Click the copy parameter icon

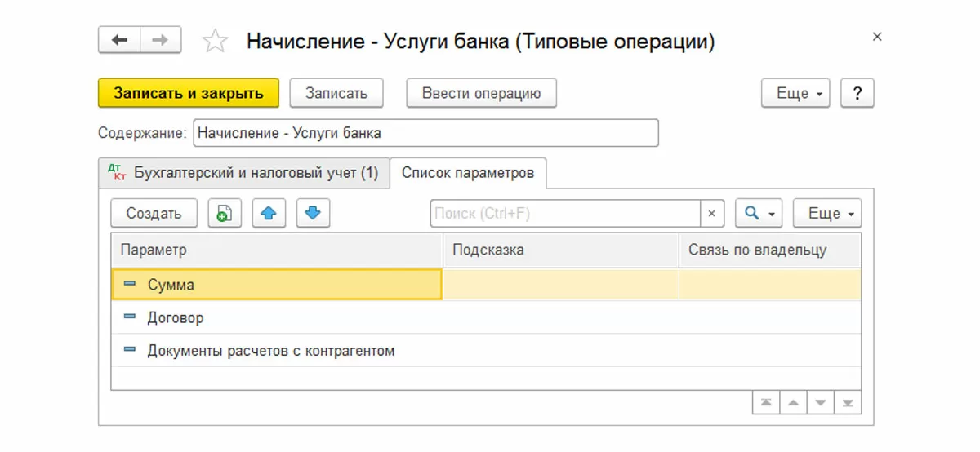tap(224, 214)
